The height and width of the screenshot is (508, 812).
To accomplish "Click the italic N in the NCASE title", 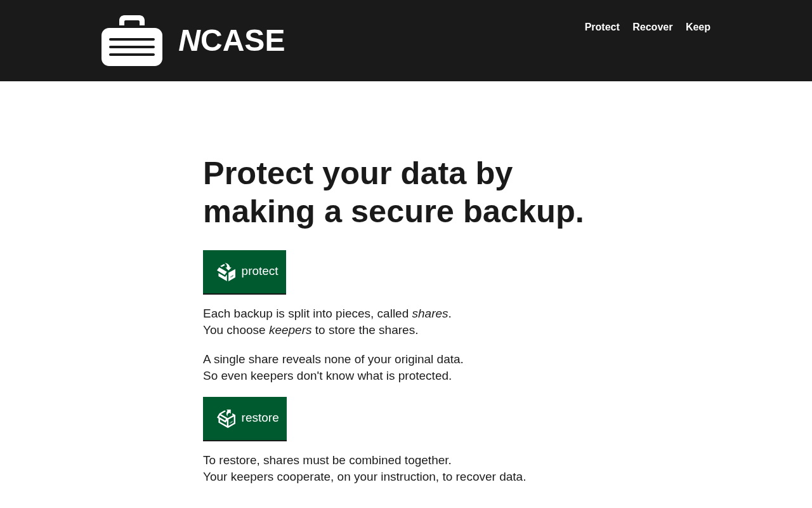I will tap(189, 41).
